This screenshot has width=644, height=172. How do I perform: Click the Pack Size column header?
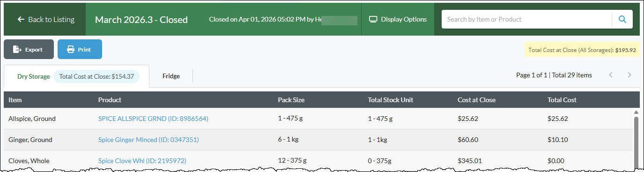coord(291,100)
